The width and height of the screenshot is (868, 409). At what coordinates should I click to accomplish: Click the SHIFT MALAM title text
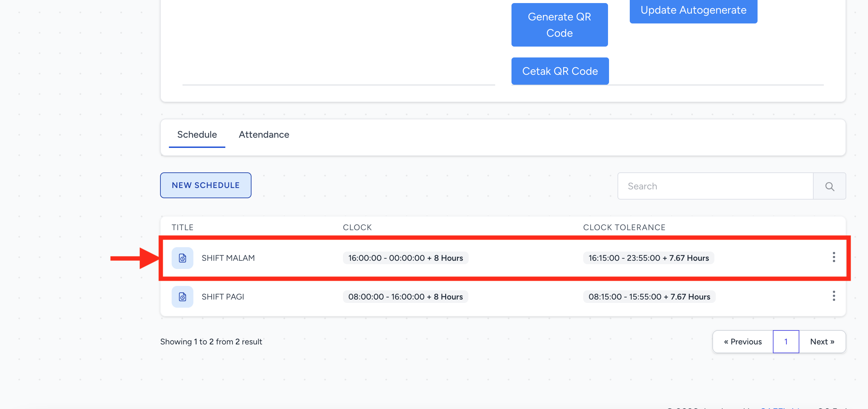coord(228,258)
